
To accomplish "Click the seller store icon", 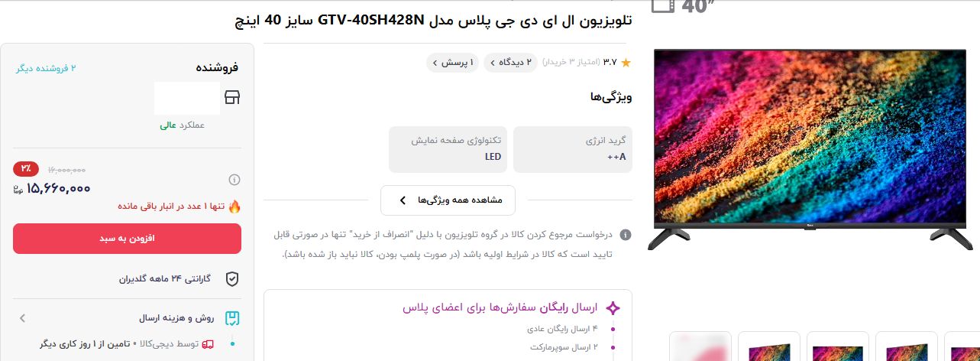I will coord(231,97).
